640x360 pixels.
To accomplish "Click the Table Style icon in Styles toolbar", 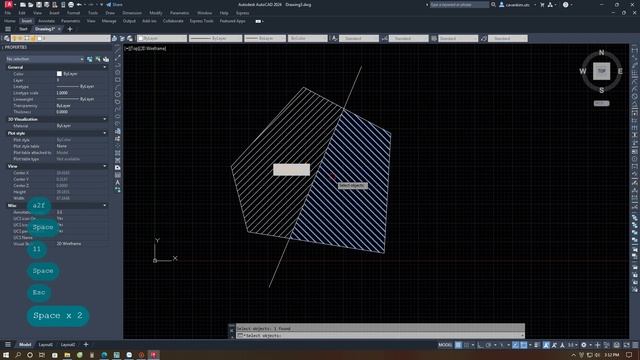I will point(434,38).
